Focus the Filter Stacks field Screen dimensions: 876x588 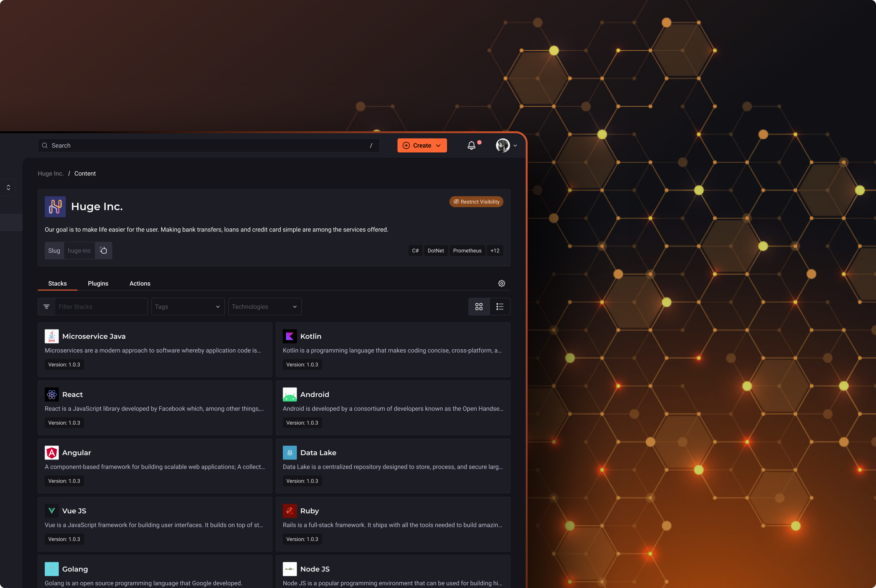pyautogui.click(x=101, y=307)
